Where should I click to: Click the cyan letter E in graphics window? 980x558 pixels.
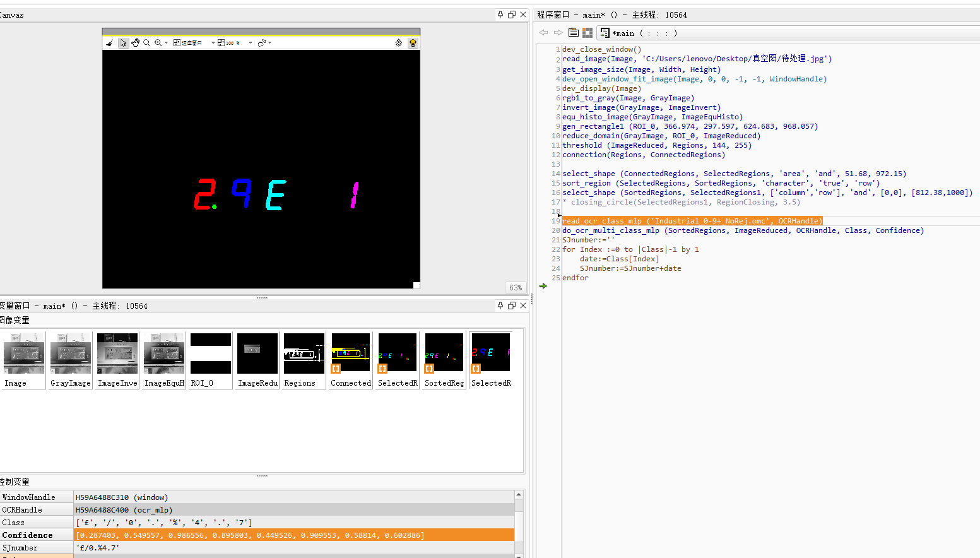pyautogui.click(x=276, y=194)
